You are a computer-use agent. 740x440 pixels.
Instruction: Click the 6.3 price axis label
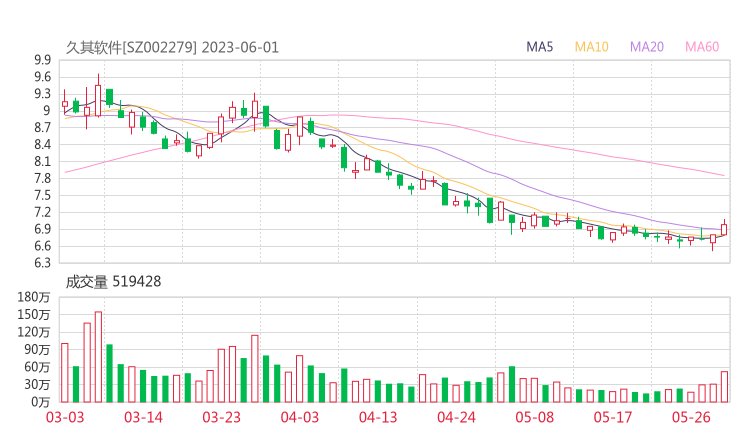click(x=42, y=263)
